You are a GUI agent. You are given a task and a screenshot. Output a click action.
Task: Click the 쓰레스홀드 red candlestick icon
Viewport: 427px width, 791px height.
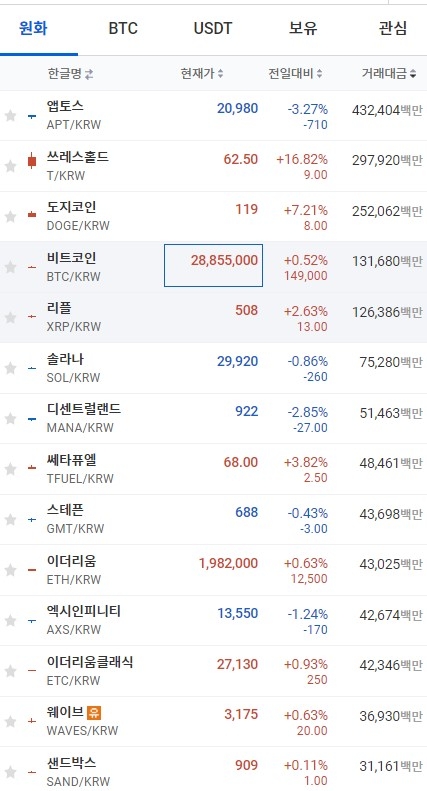click(32, 161)
